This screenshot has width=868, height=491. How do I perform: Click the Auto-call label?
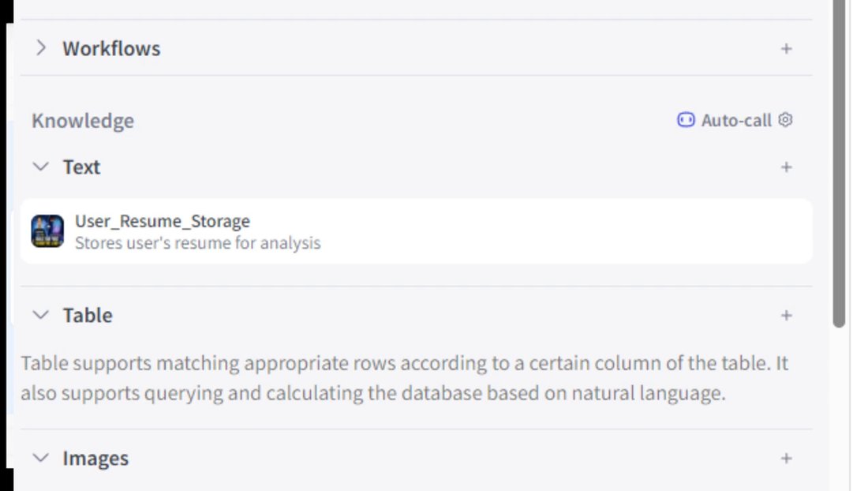point(736,120)
